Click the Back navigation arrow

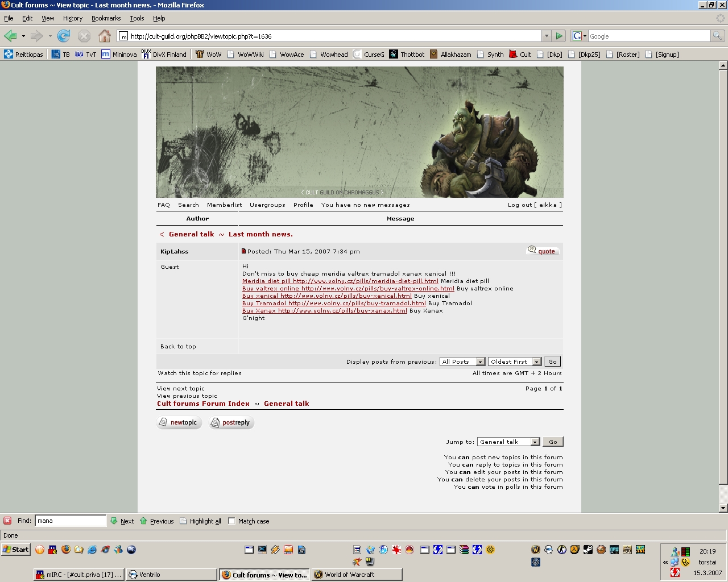tap(10, 36)
